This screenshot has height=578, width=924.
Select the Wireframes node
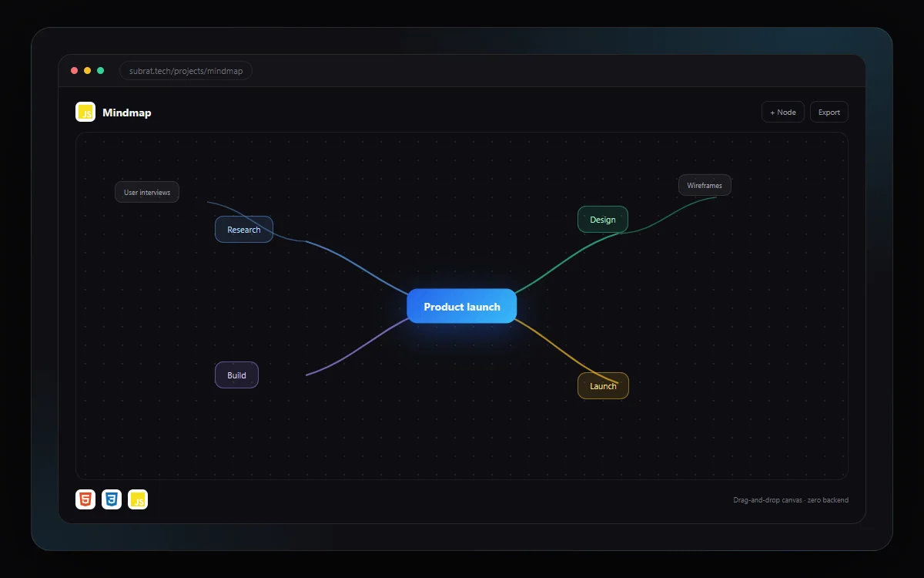(x=705, y=185)
